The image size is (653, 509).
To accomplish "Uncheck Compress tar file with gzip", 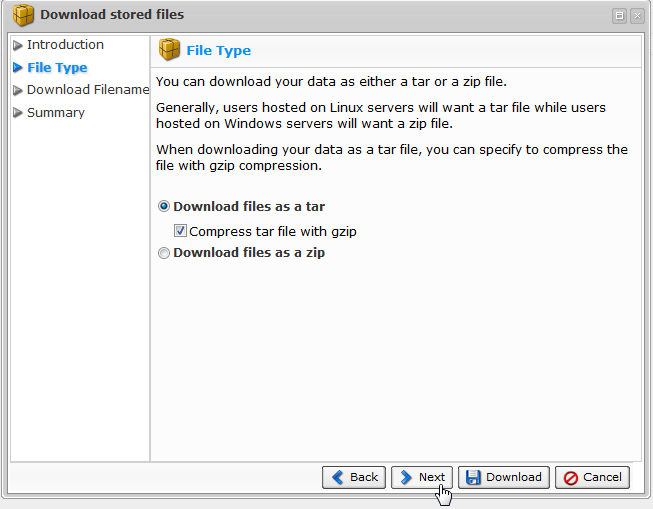I will coord(180,231).
